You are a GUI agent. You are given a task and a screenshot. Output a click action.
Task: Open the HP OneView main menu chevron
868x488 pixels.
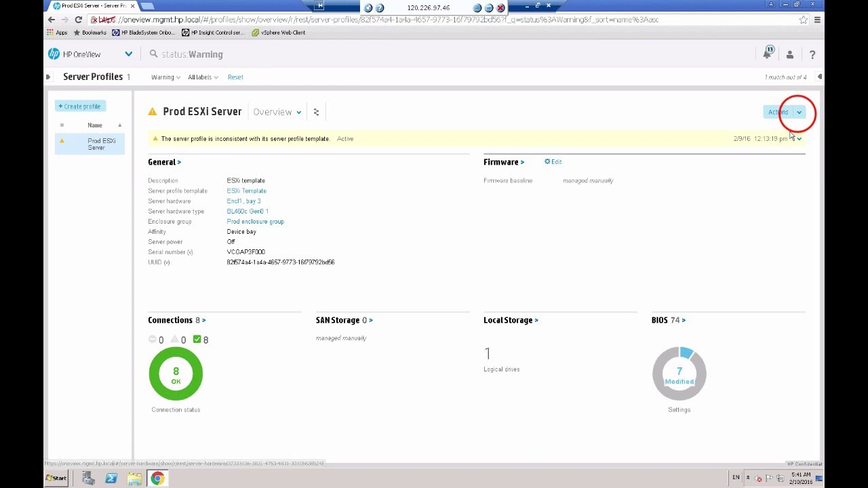tap(128, 54)
